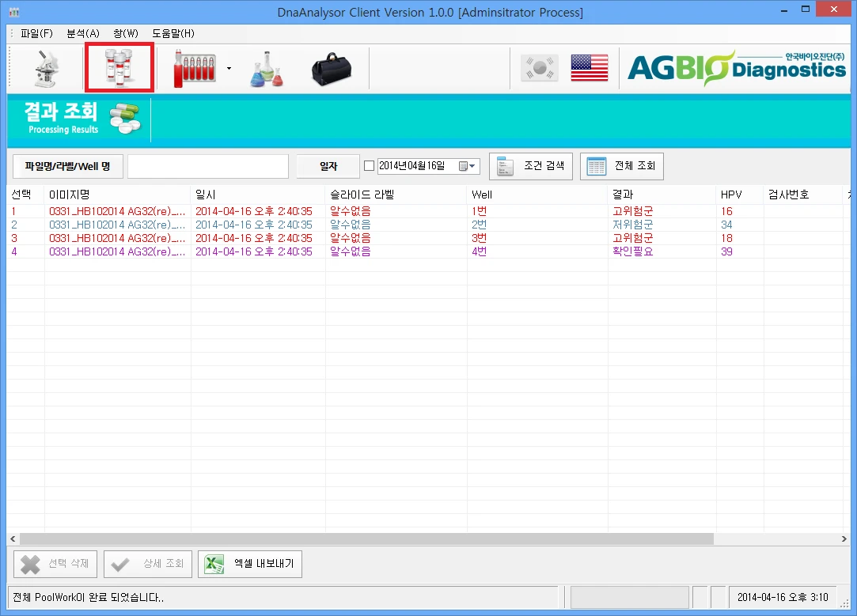Open the medicine bottles results icon
857x616 pixels.
click(x=119, y=68)
